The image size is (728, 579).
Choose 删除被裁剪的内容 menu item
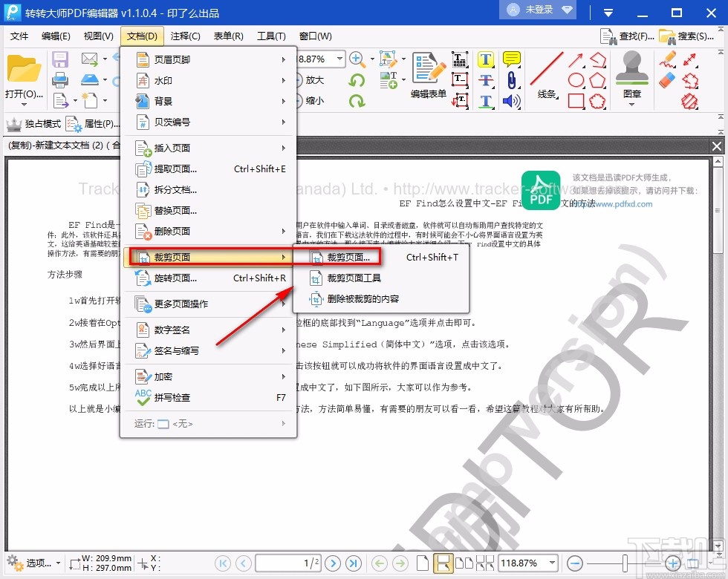point(382,298)
